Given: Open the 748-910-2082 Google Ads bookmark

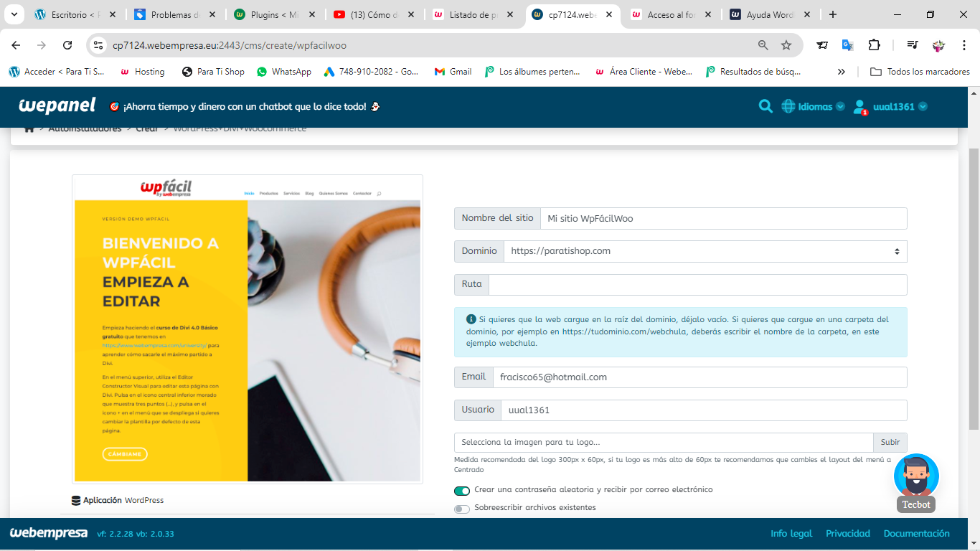Looking at the screenshot, I should click(371, 72).
